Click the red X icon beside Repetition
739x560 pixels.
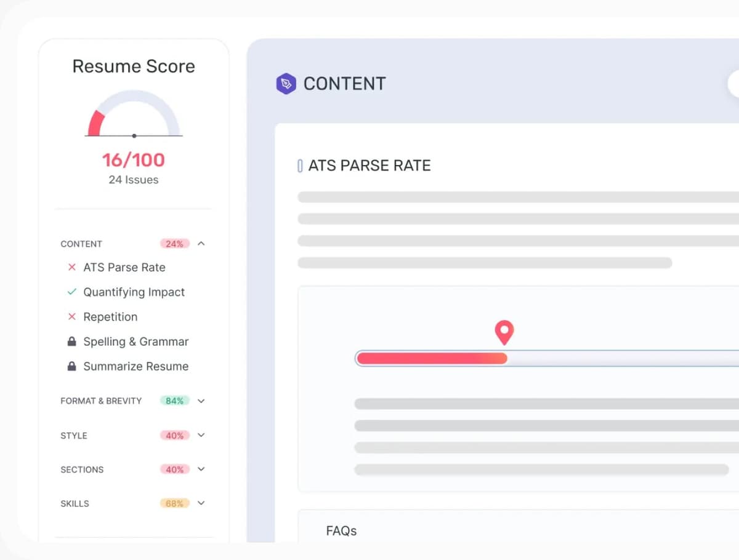pos(71,316)
